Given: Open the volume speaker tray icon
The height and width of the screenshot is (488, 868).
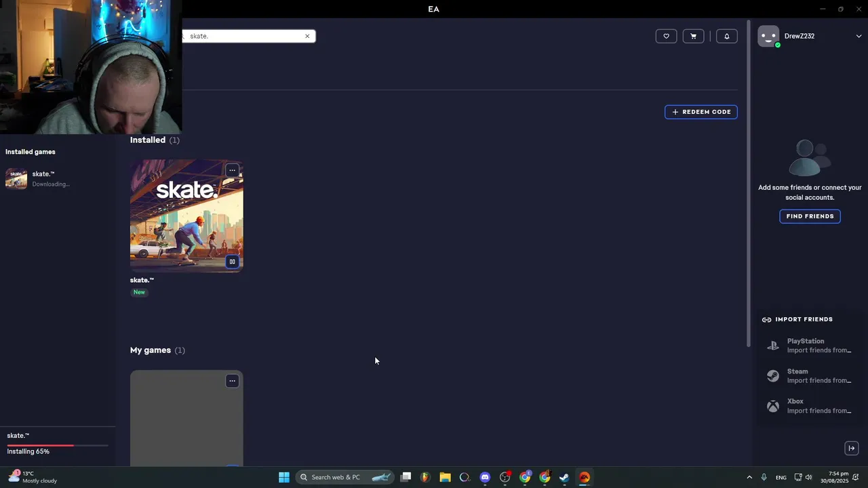Looking at the screenshot, I should pos(808,477).
